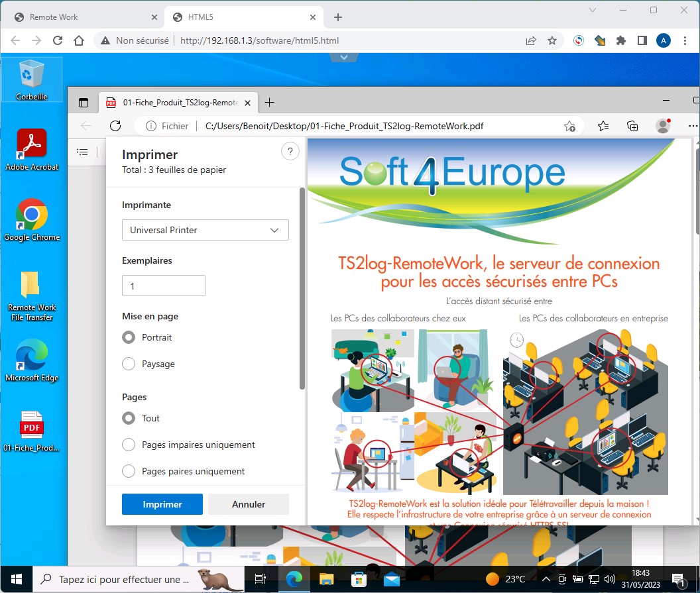This screenshot has width=700, height=593.
Task: Open Task View on the taskbar
Action: (261, 579)
